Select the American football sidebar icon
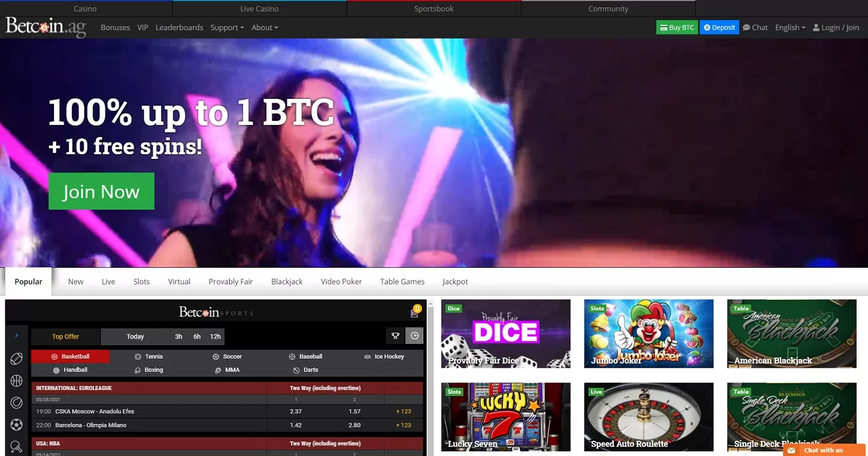This screenshot has width=868, height=456. 17,359
